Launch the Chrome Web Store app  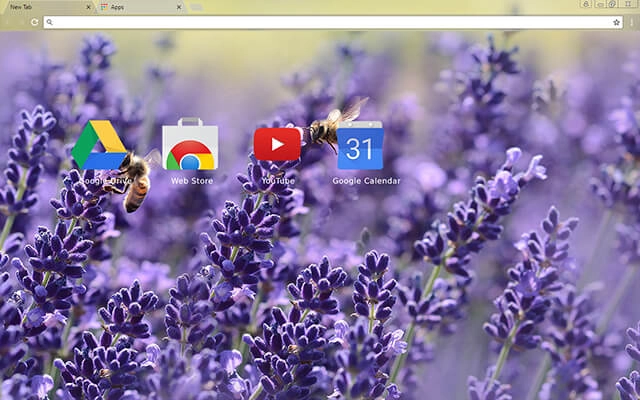(190, 144)
